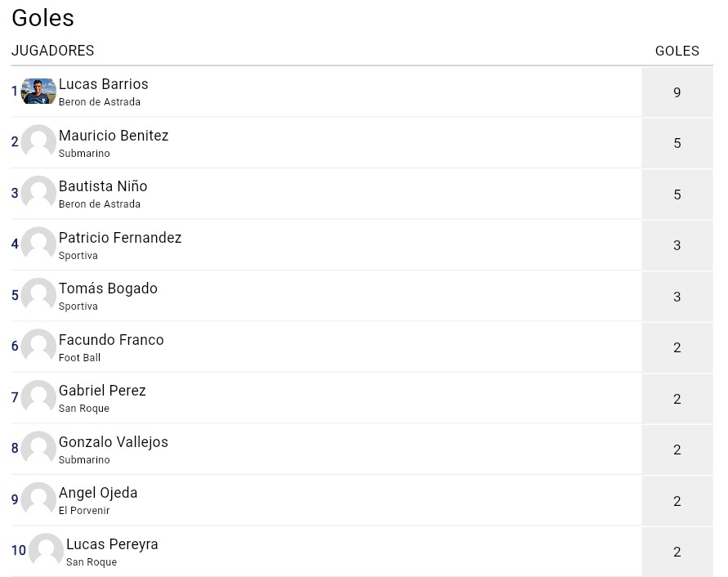Open the Foot Ball team label
The width and height of the screenshot is (728, 577).
(79, 358)
